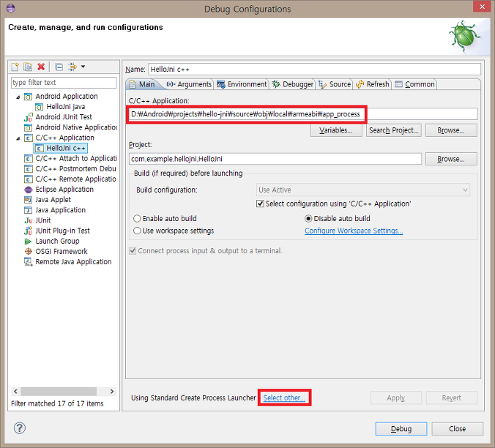The height and width of the screenshot is (448, 495).
Task: Close the Debug Configurations dialog with X
Action: [x=482, y=7]
